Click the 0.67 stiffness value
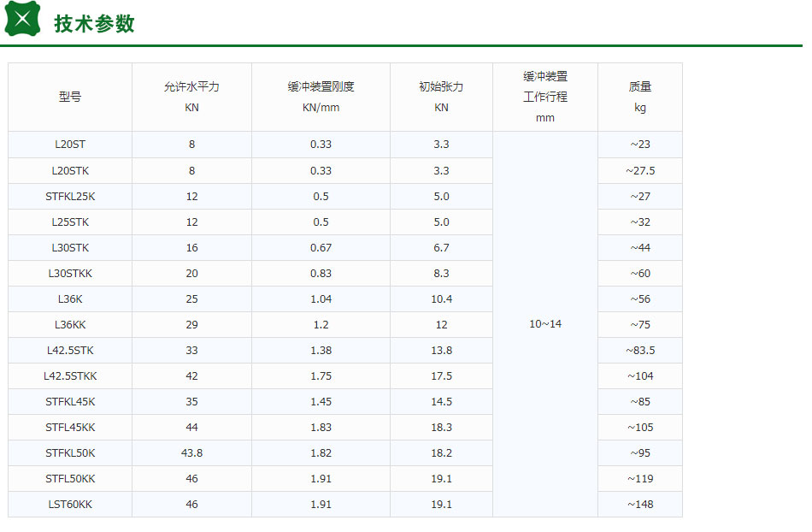 click(321, 248)
